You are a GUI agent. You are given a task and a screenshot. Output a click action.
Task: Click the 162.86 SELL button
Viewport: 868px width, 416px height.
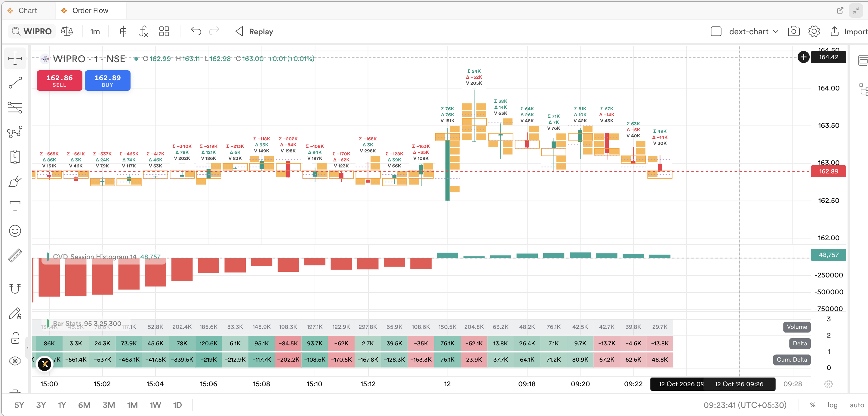click(x=59, y=81)
